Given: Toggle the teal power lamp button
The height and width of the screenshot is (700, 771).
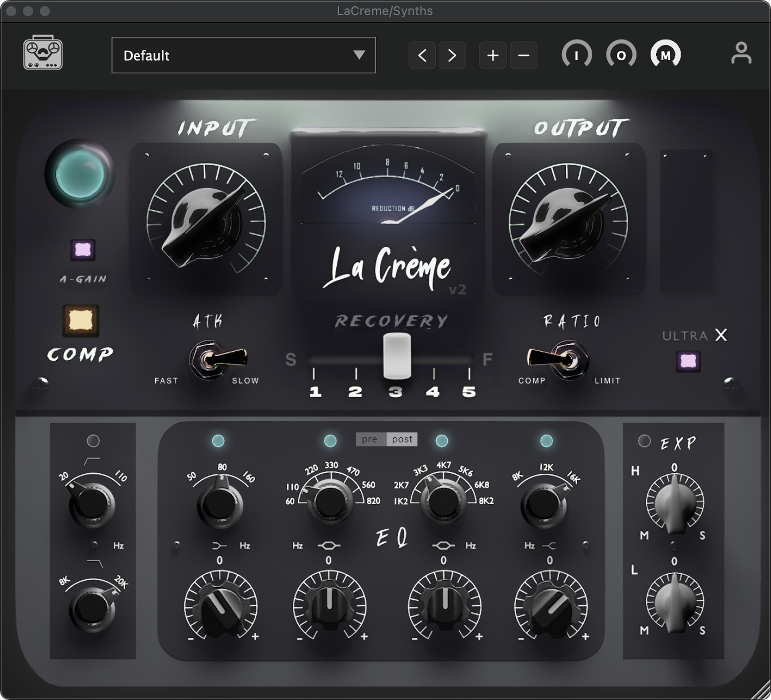Looking at the screenshot, I should pos(80,174).
